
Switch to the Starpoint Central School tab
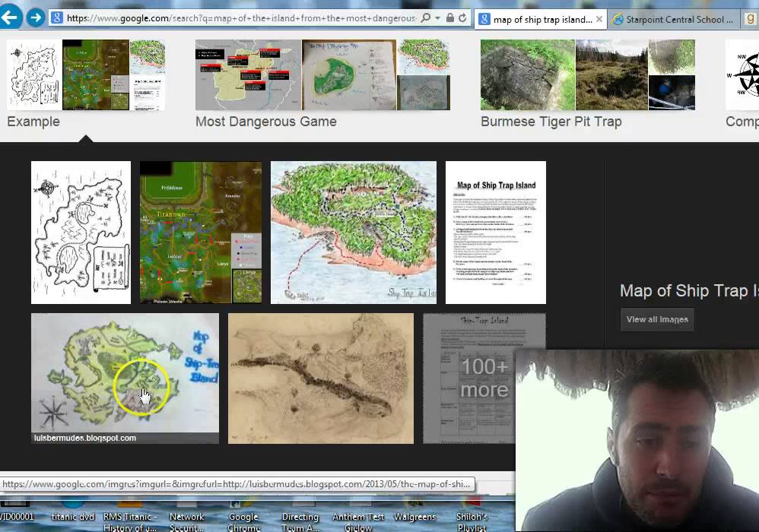[x=672, y=20]
